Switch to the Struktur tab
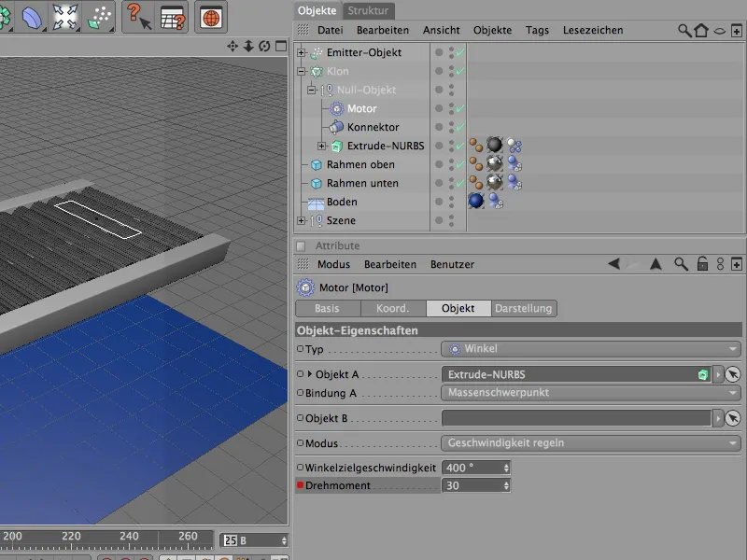Screen dimensions: 747x560 click(368, 10)
